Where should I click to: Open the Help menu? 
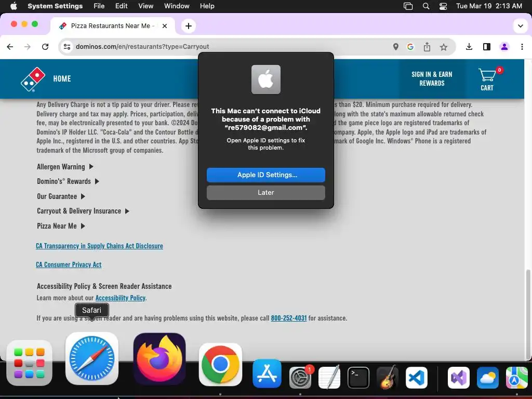207,6
